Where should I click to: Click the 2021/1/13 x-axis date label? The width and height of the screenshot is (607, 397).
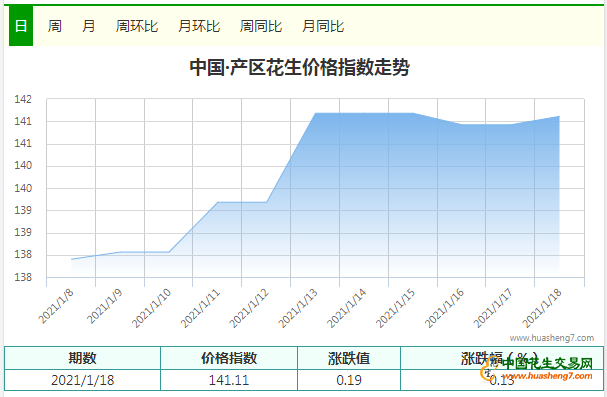click(298, 308)
